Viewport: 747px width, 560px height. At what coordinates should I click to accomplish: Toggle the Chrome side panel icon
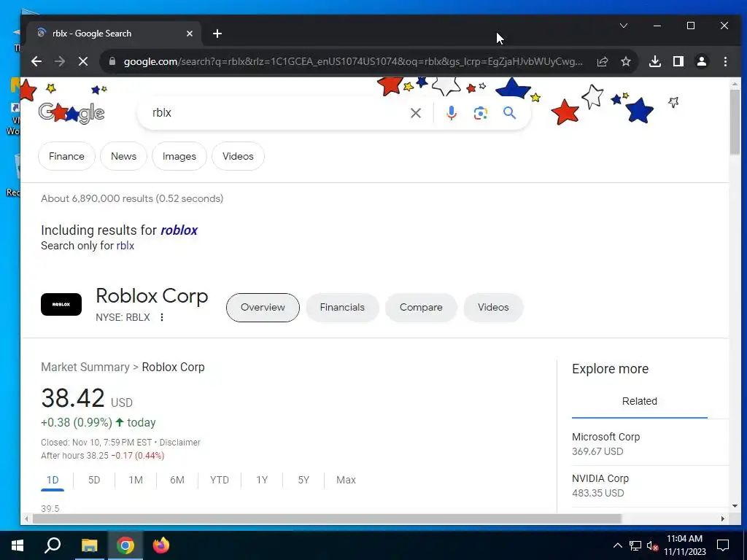pos(678,61)
